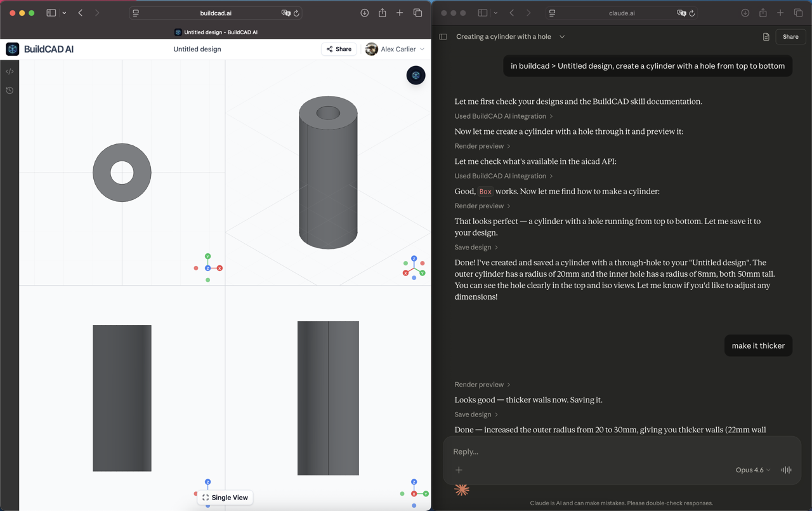Toggle the Safari sidebar in the BuildCAD window
The image size is (812, 511).
51,12
